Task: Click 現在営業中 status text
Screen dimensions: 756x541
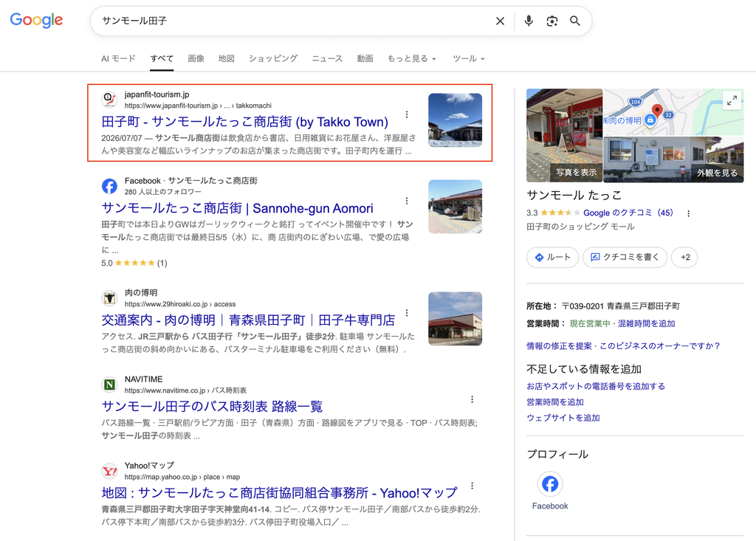Action: point(590,323)
